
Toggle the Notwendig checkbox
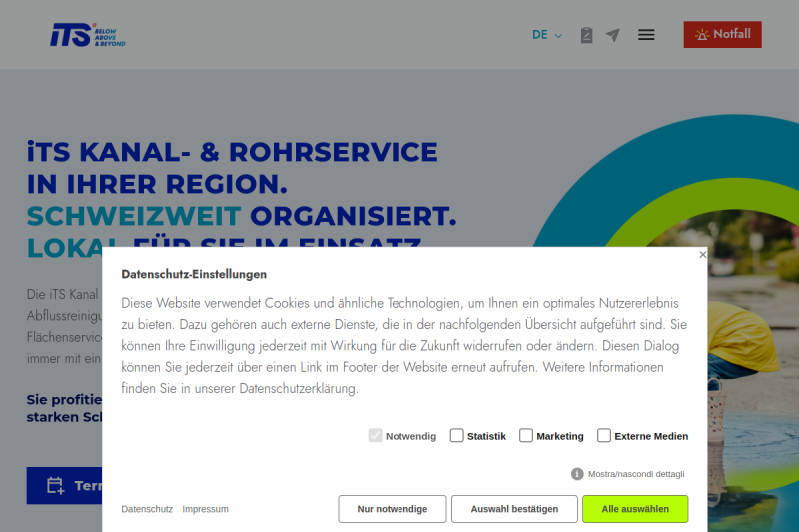[376, 436]
